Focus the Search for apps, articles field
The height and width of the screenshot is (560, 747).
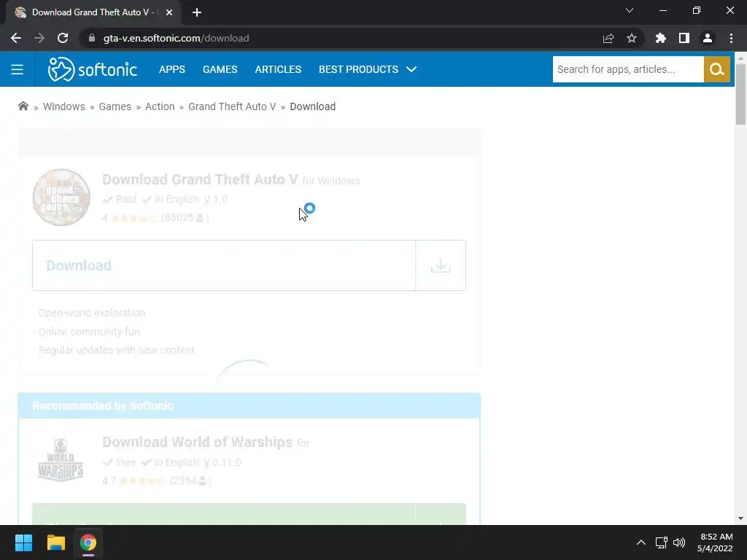[628, 69]
